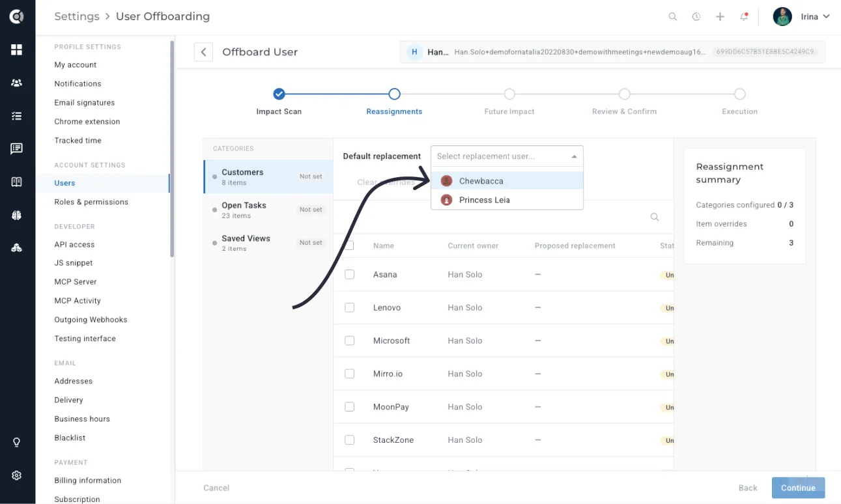Open the tracked time clock icon
Viewport: 841px width, 504px height.
pyautogui.click(x=696, y=17)
